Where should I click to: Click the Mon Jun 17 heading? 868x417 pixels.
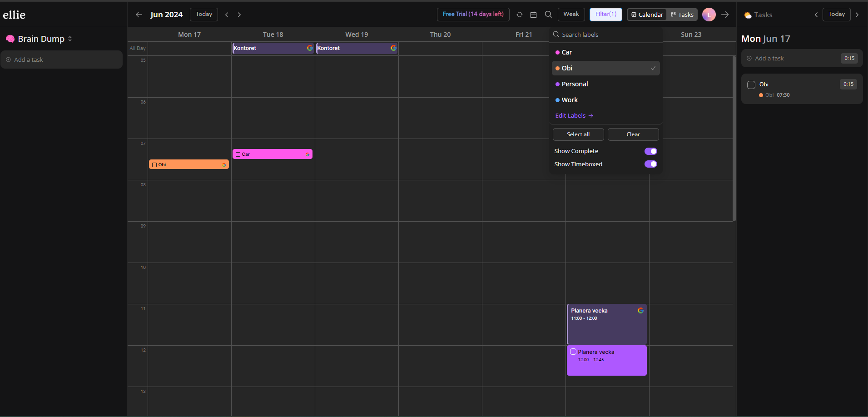[x=766, y=39]
